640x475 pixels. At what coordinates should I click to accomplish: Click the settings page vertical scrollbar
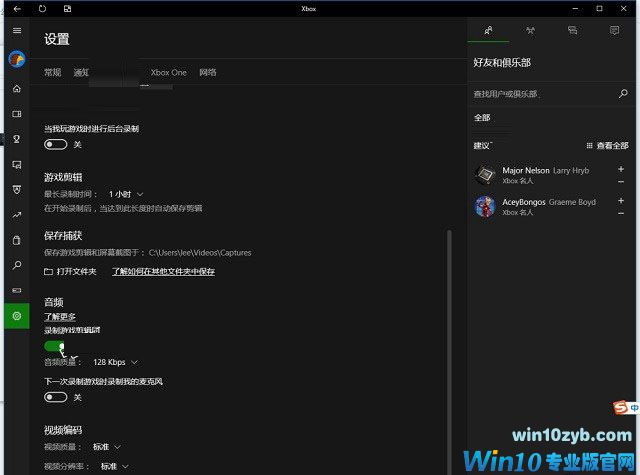click(449, 351)
